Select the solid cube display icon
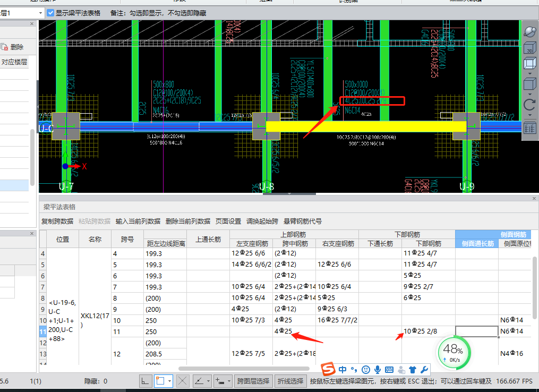This screenshot has width=539, height=392. coord(530,84)
